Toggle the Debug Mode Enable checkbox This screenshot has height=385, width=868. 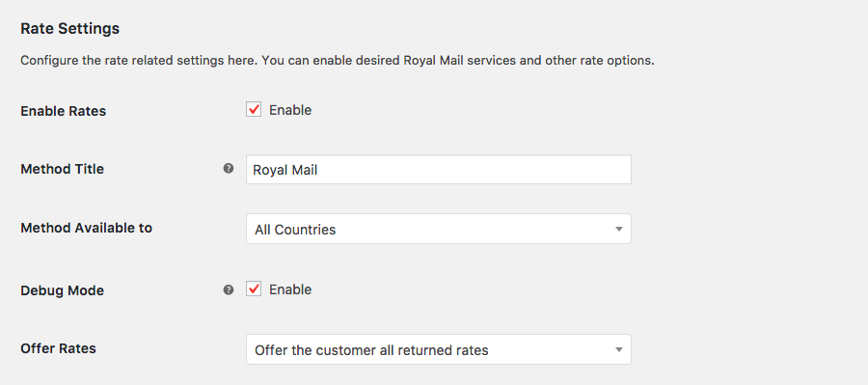[x=254, y=289]
